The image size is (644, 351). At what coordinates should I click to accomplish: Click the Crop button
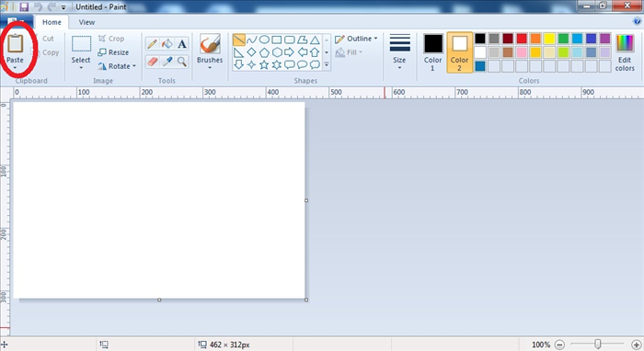coord(111,39)
